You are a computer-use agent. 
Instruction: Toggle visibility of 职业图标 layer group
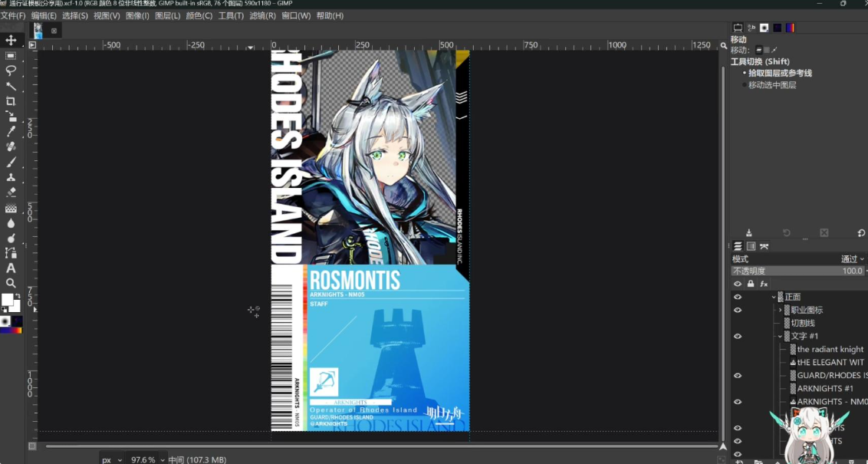738,310
